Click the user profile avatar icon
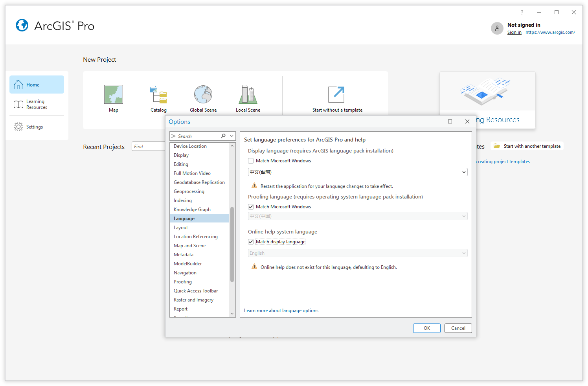This screenshot has width=588, height=386. coord(497,28)
